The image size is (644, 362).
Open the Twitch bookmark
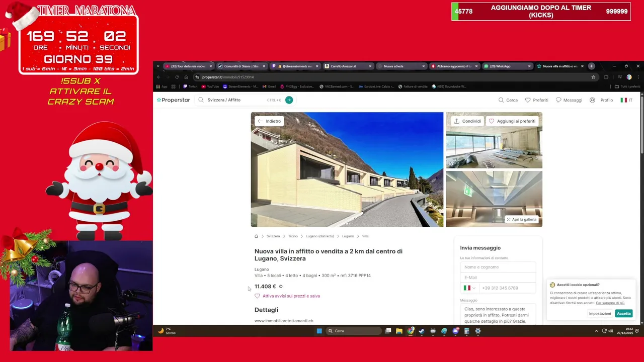pyautogui.click(x=190, y=86)
